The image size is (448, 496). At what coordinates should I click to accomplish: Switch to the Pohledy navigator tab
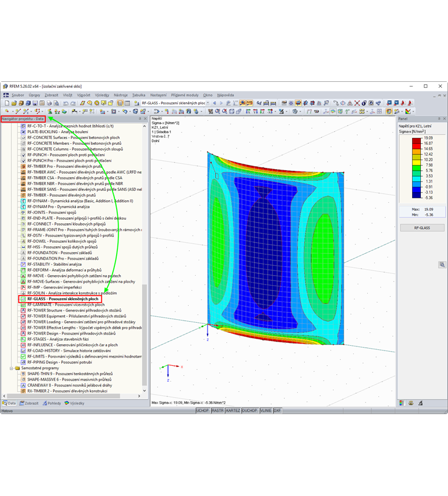[52, 404]
